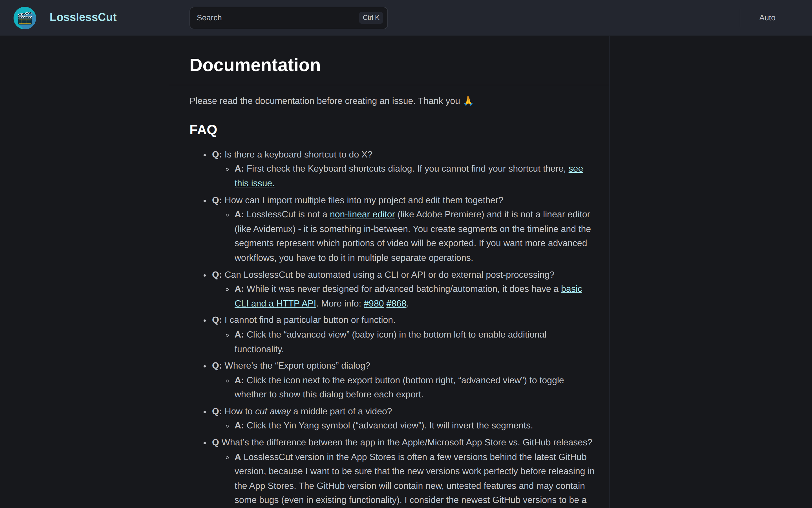
Task: Click question about CLI or API automation
Action: [x=383, y=275]
